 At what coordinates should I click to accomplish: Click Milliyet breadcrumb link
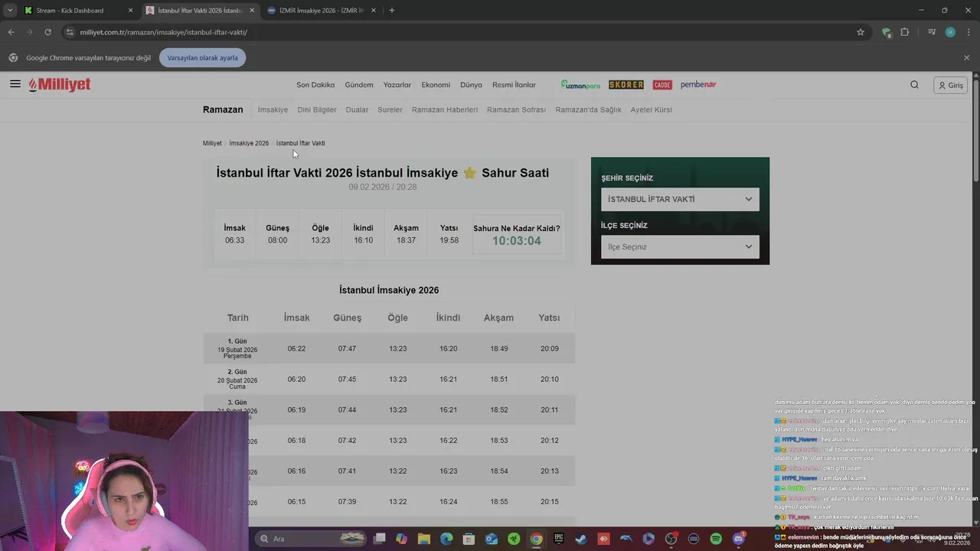point(212,143)
